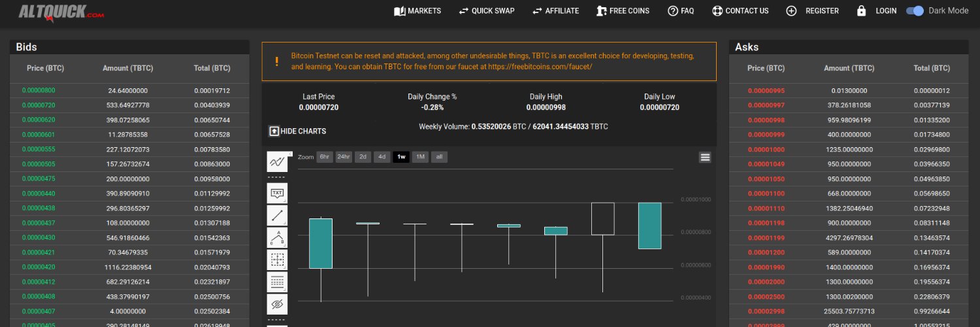
Task: Select the 0.00000998 ask price
Action: pyautogui.click(x=766, y=120)
